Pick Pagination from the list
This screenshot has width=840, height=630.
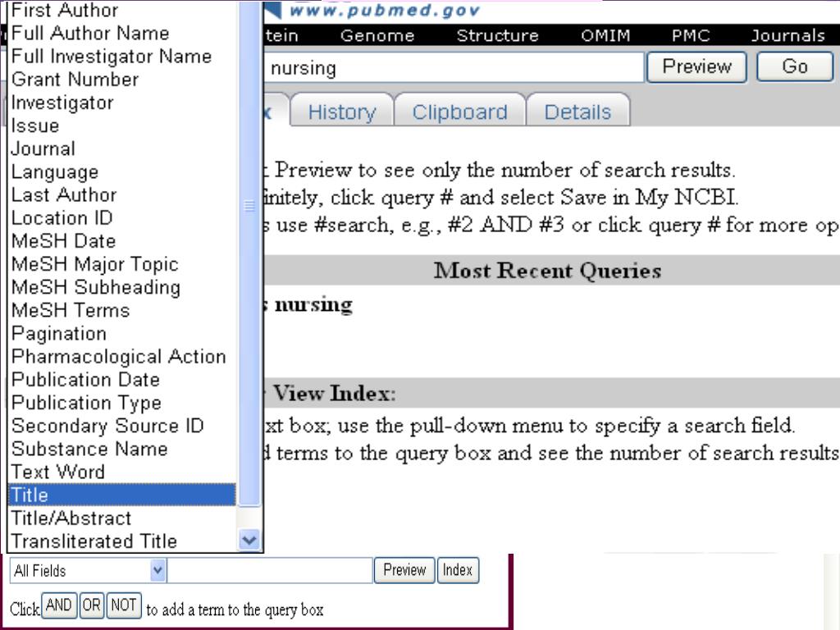[x=122, y=333]
